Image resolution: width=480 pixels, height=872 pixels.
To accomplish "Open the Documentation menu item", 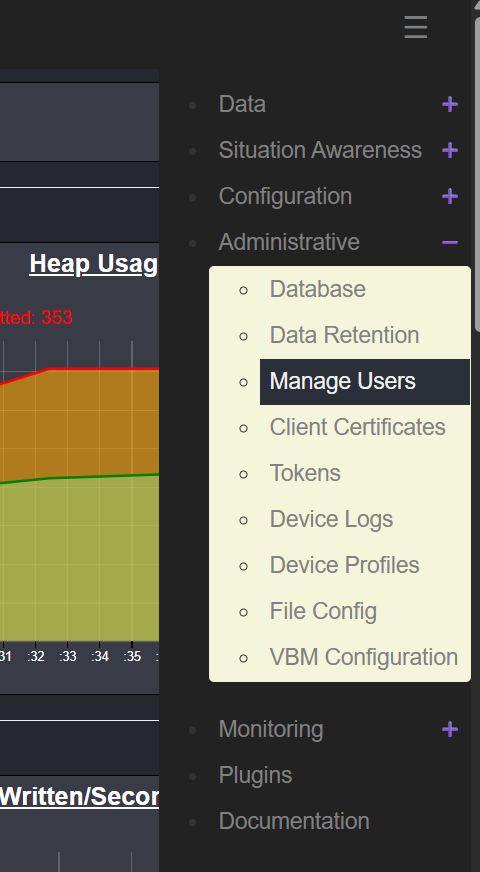I will click(x=294, y=821).
